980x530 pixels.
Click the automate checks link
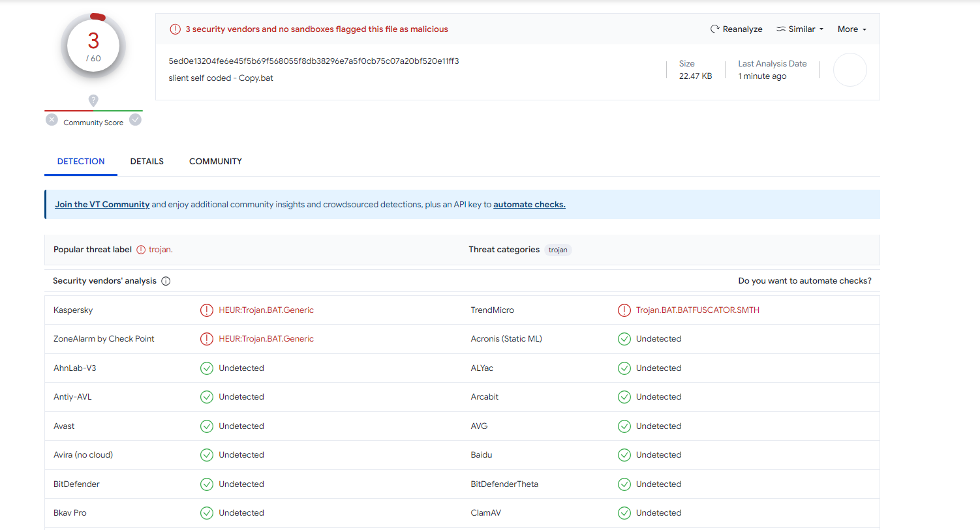(x=529, y=204)
